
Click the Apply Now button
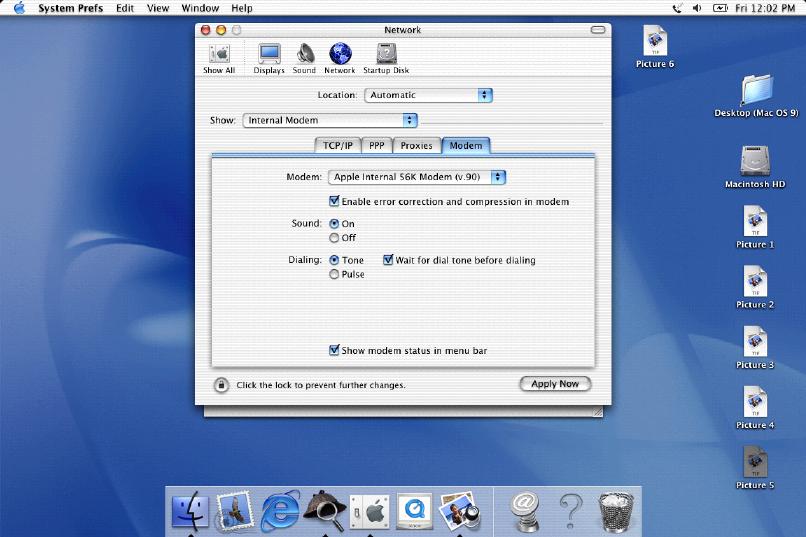tap(555, 384)
